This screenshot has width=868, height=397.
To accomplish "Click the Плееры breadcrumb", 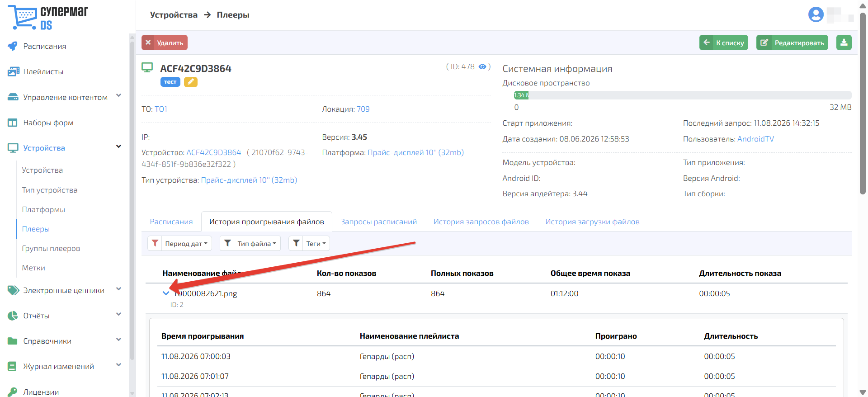I will point(233,15).
